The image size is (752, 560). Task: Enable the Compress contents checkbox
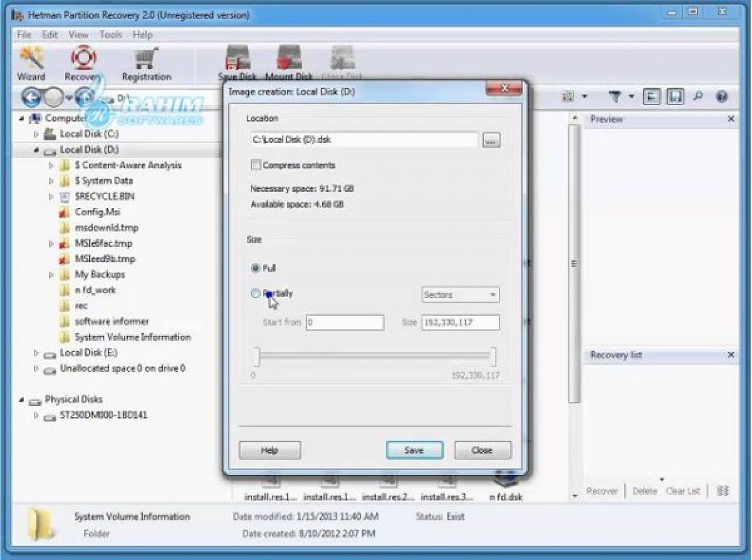tap(256, 165)
